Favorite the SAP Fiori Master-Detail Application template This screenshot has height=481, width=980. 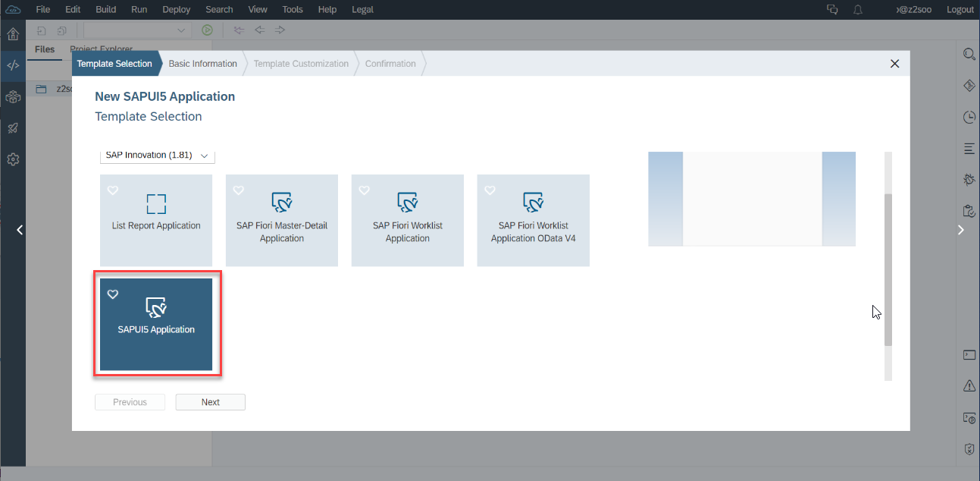239,190
